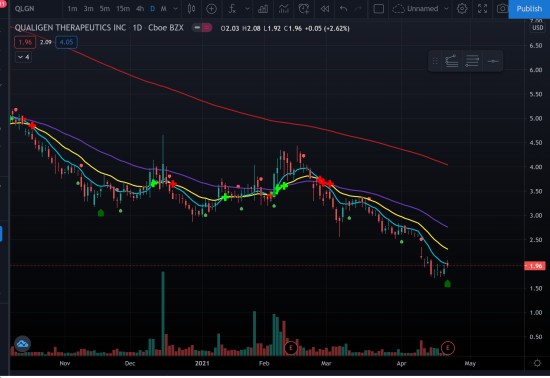Open chart settings via the gear icon

(x=462, y=9)
